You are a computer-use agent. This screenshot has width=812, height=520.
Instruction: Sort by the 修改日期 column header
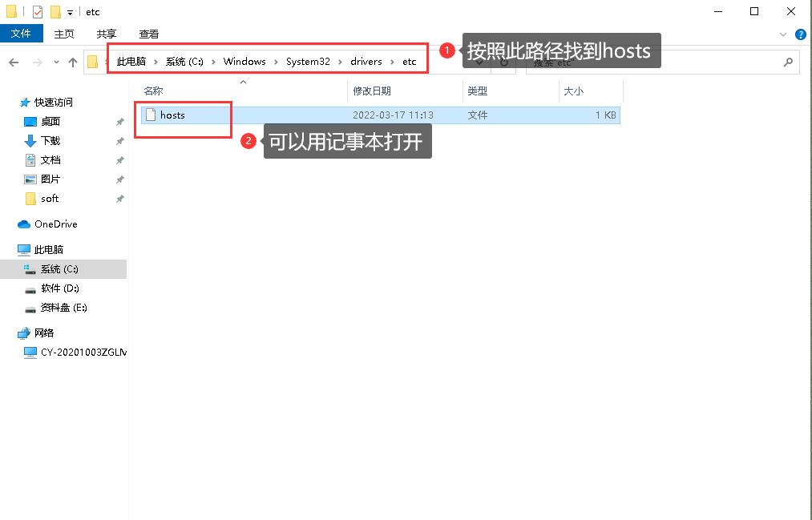[x=372, y=91]
